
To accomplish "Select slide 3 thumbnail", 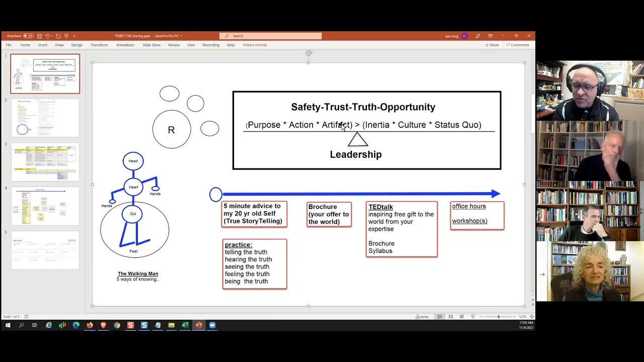I will tap(45, 162).
